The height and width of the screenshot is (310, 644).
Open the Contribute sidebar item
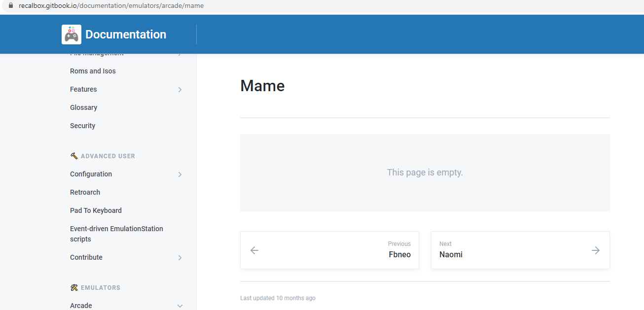coord(86,257)
